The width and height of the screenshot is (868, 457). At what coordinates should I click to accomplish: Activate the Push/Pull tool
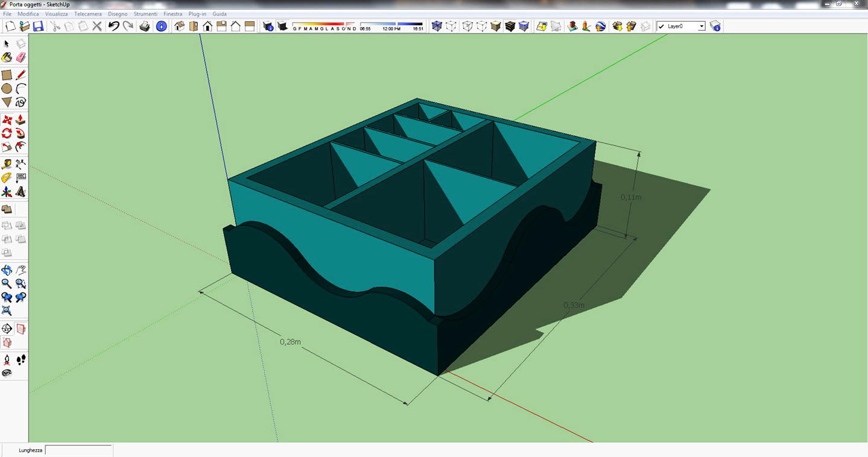point(21,119)
